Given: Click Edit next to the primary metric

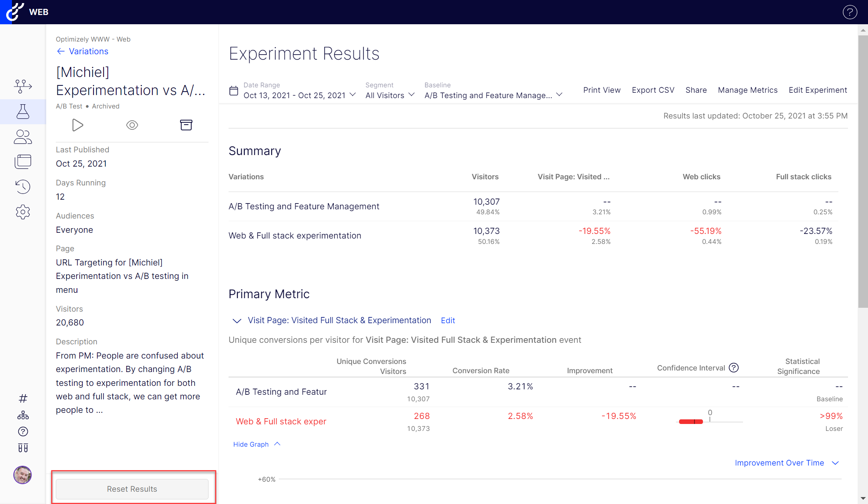Looking at the screenshot, I should [x=448, y=320].
